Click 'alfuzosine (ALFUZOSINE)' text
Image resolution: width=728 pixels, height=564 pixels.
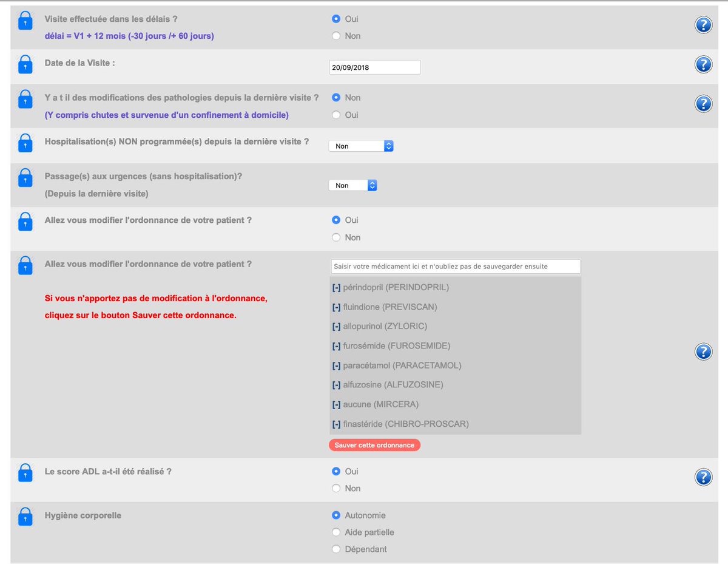(393, 385)
